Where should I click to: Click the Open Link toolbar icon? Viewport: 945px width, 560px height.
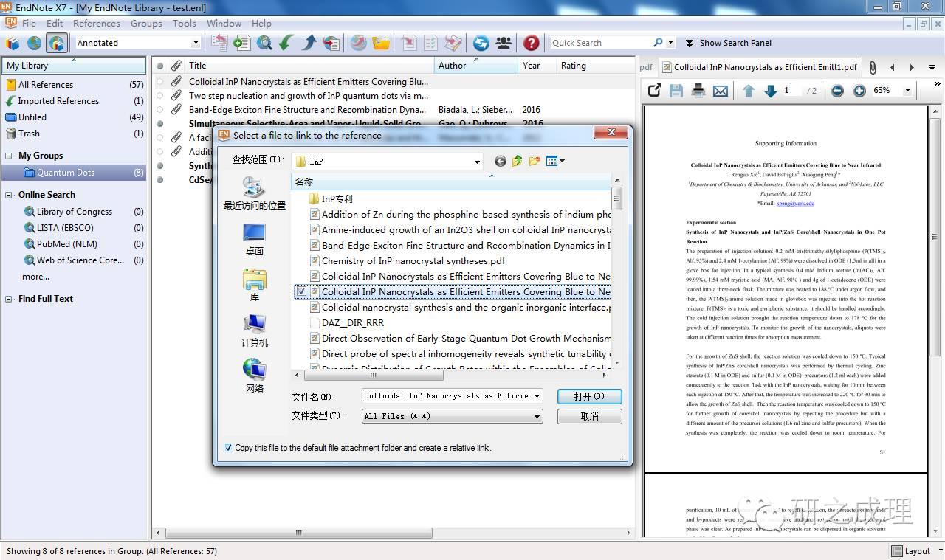[x=358, y=43]
